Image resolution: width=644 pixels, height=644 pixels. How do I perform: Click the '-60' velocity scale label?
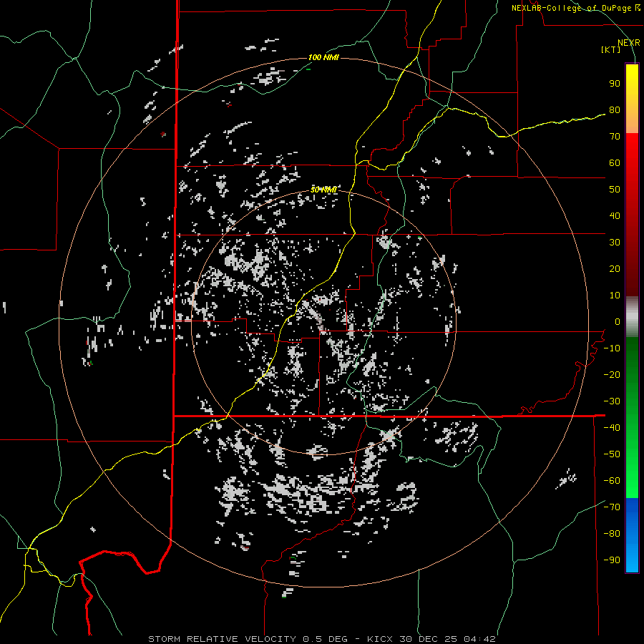point(612,481)
